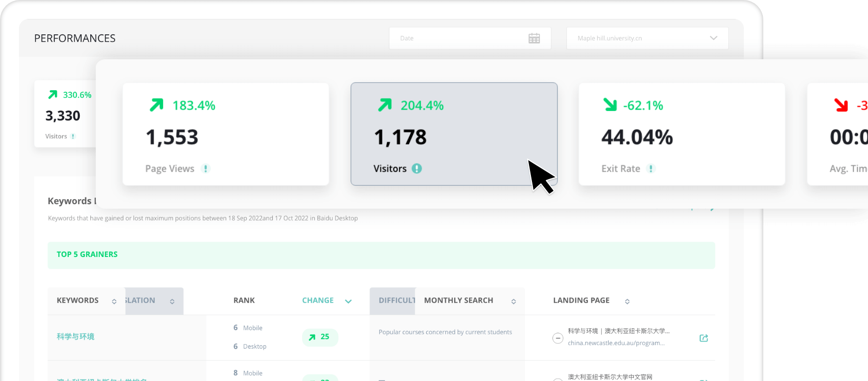The height and width of the screenshot is (381, 868).
Task: Click the 1,553 page views value
Action: [x=172, y=137]
